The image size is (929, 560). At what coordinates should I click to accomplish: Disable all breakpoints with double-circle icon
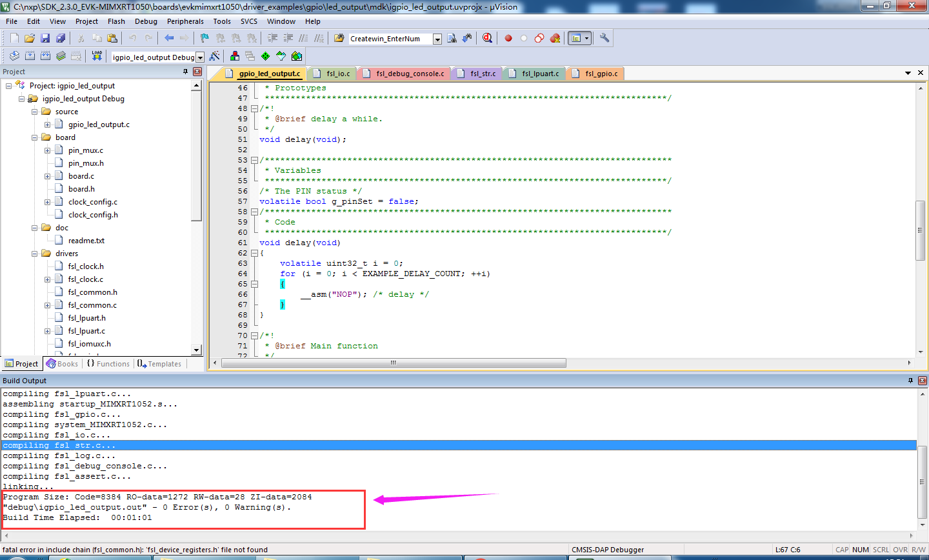tap(539, 39)
